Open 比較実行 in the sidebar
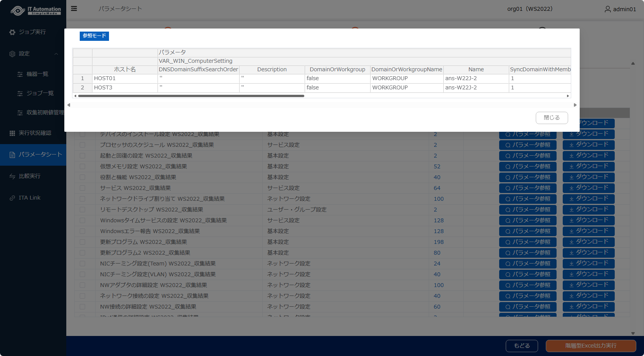 pyautogui.click(x=30, y=176)
